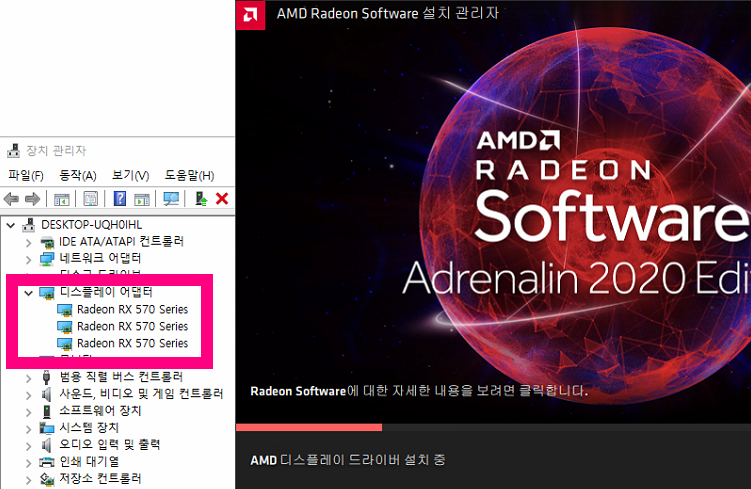Click the Forward arrow in Device Manager toolbar
The width and height of the screenshot is (751, 489).
point(33,199)
